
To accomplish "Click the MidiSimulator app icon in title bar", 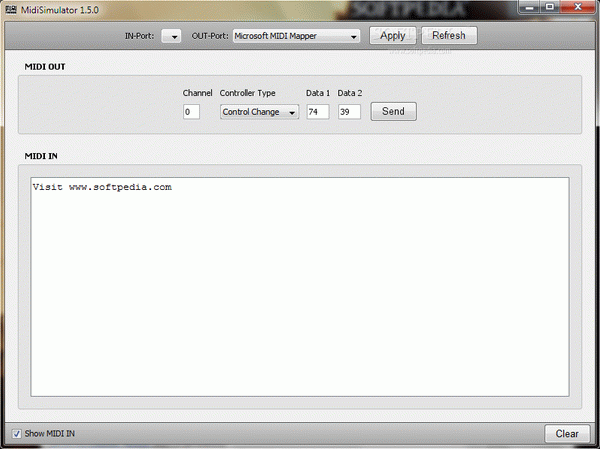I will point(11,9).
